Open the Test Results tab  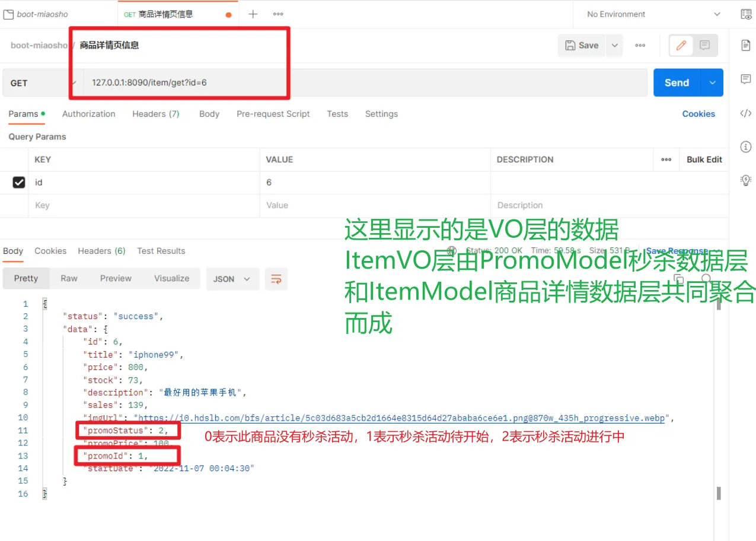161,252
